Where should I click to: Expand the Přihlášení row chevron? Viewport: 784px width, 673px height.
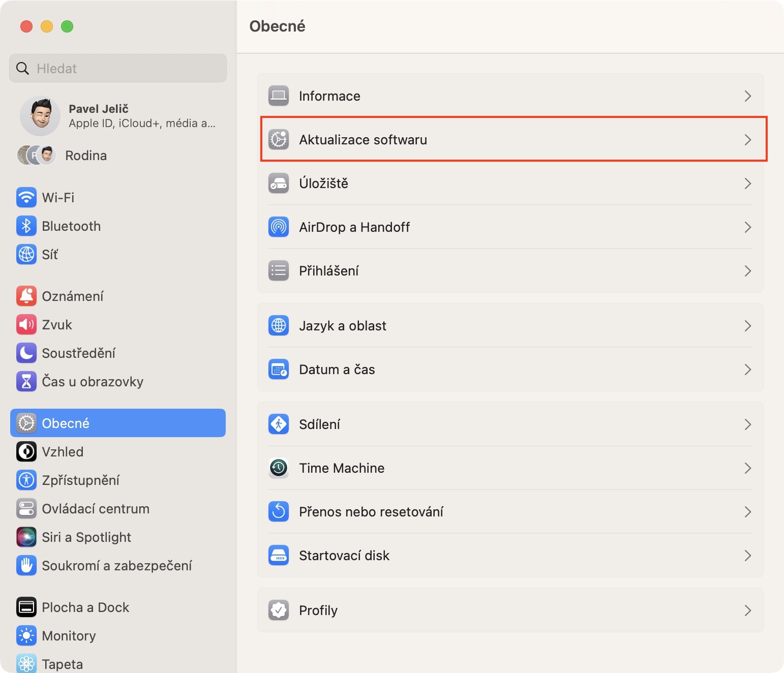(x=747, y=271)
